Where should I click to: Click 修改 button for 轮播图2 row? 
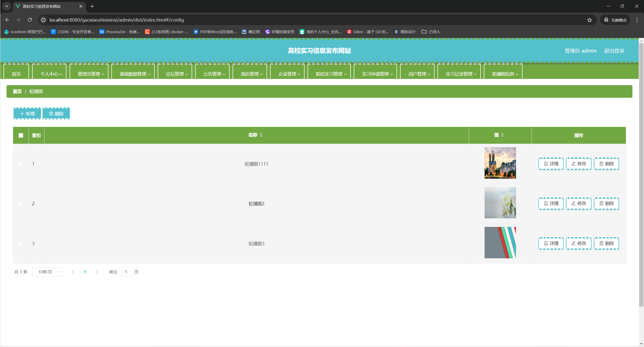pyautogui.click(x=579, y=204)
